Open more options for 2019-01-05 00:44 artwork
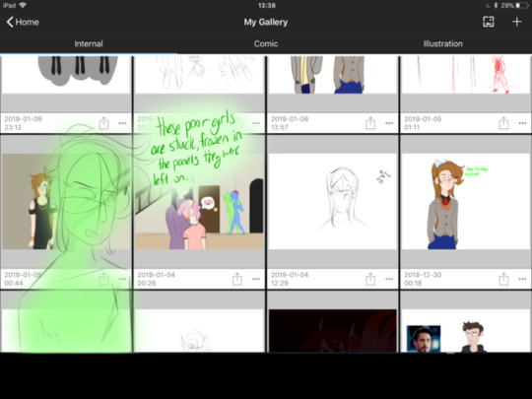 click(122, 279)
